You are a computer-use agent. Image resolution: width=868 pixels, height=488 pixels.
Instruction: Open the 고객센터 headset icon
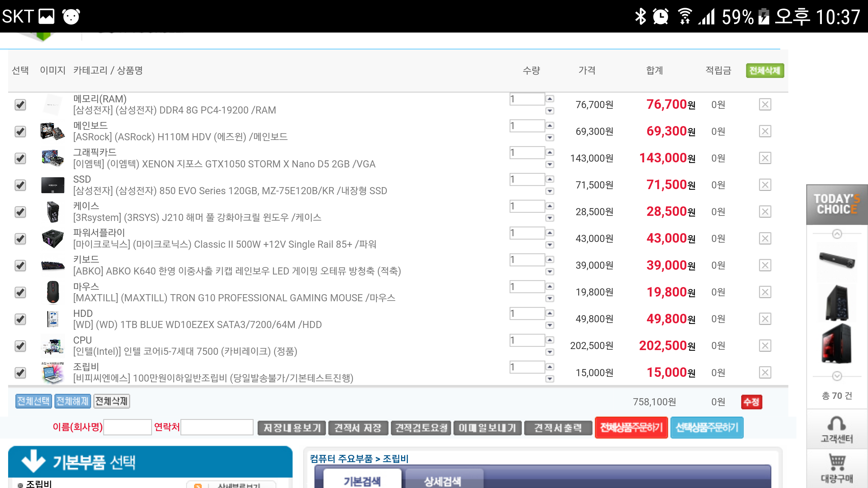837,429
